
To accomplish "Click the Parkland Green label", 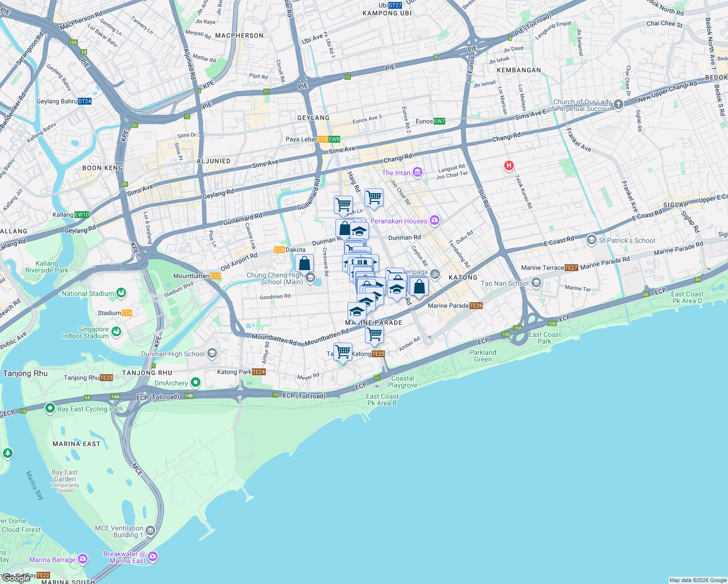I will coord(483,356).
